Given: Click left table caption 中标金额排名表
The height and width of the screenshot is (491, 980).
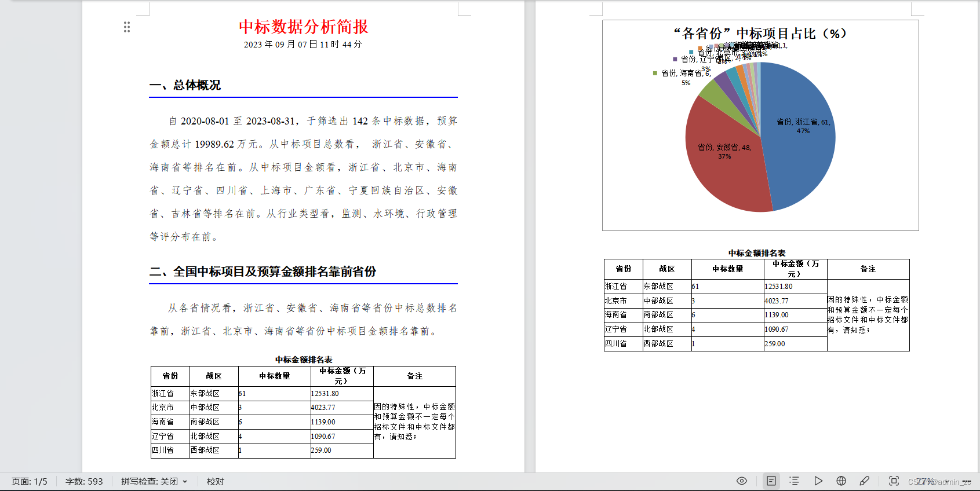Looking at the screenshot, I should pyautogui.click(x=304, y=360).
